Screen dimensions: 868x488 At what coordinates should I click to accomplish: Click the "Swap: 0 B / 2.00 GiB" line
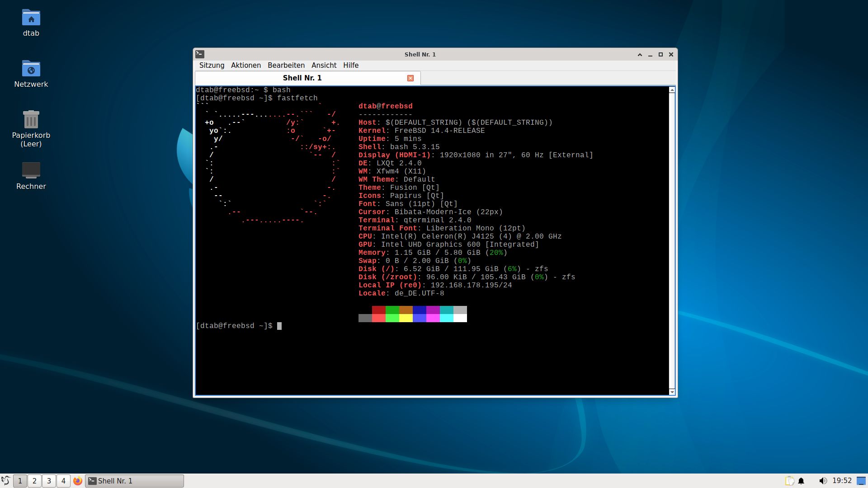415,261
